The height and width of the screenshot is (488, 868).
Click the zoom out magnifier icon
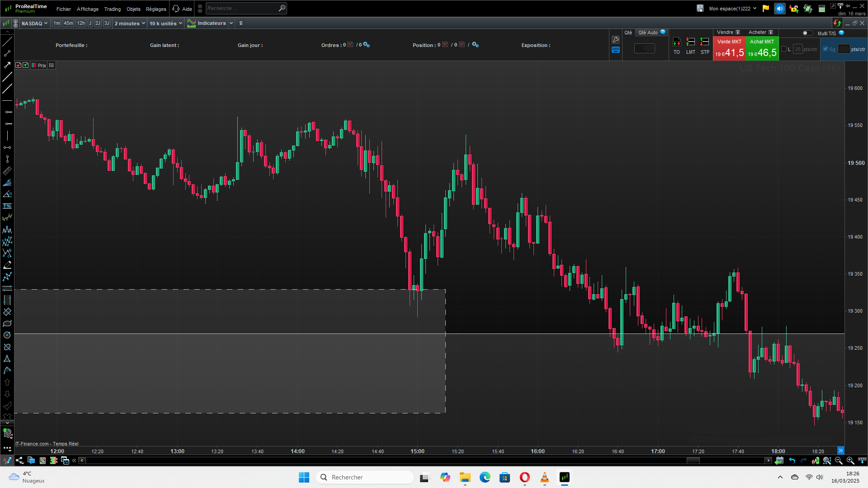pyautogui.click(x=839, y=460)
